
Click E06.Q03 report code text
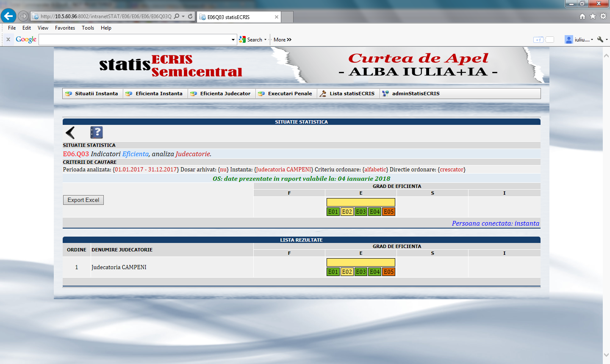(76, 154)
